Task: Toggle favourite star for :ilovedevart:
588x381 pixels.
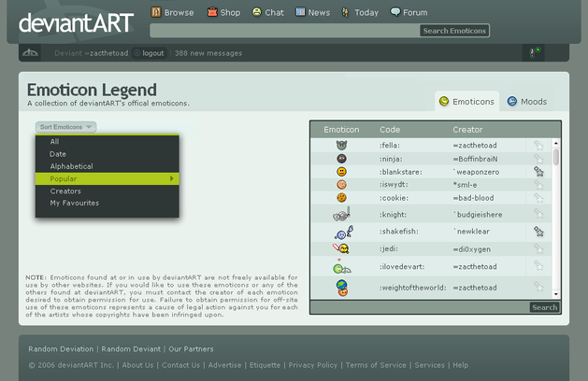Action: click(538, 266)
